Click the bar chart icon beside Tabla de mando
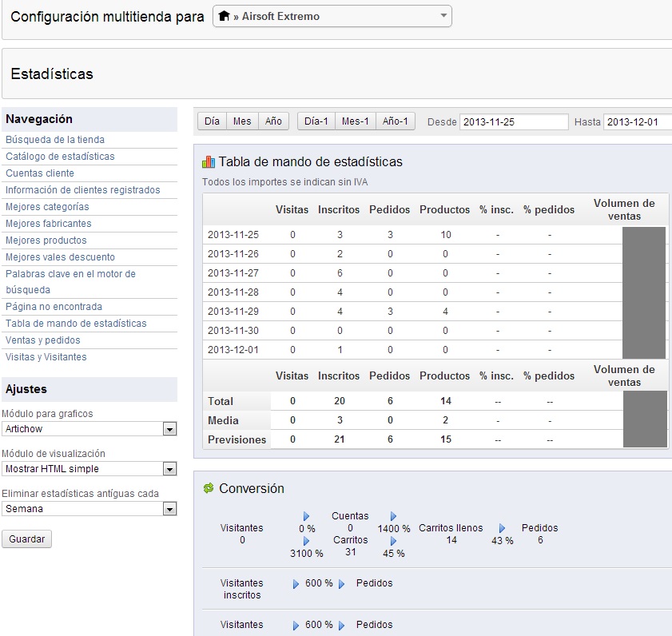672x636 pixels. [x=209, y=162]
